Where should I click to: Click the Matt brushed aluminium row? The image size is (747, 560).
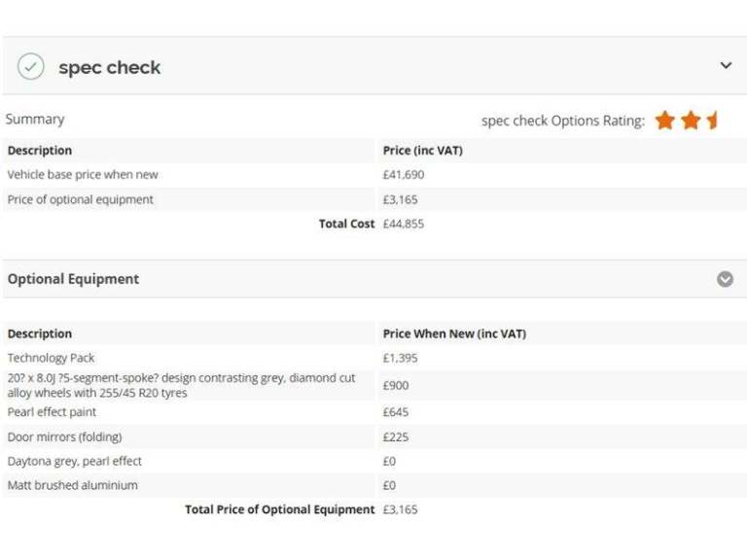[374, 485]
